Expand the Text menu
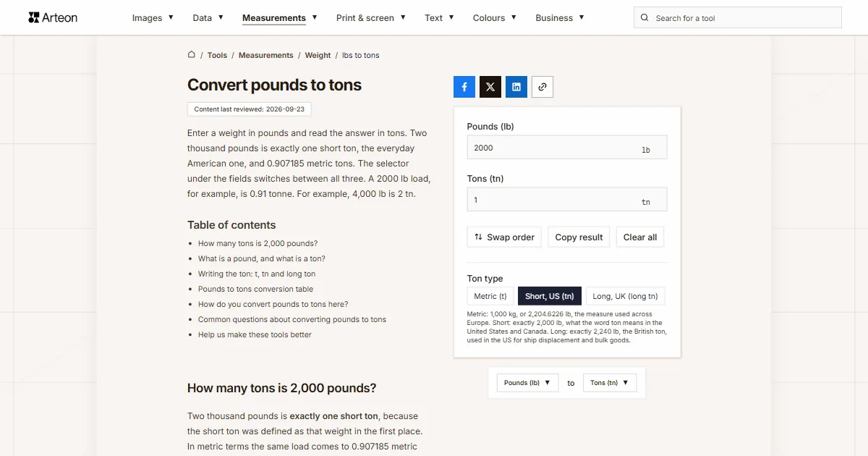This screenshot has height=456, width=868. pyautogui.click(x=439, y=18)
